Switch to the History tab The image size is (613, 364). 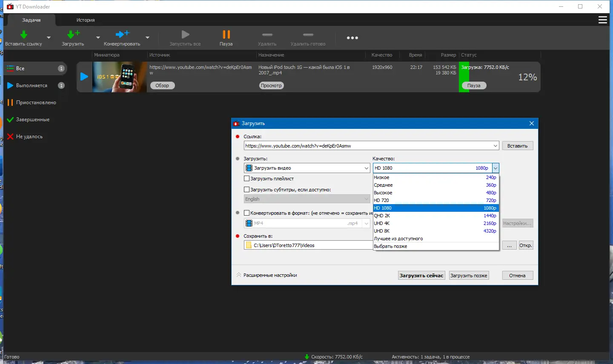pyautogui.click(x=86, y=20)
